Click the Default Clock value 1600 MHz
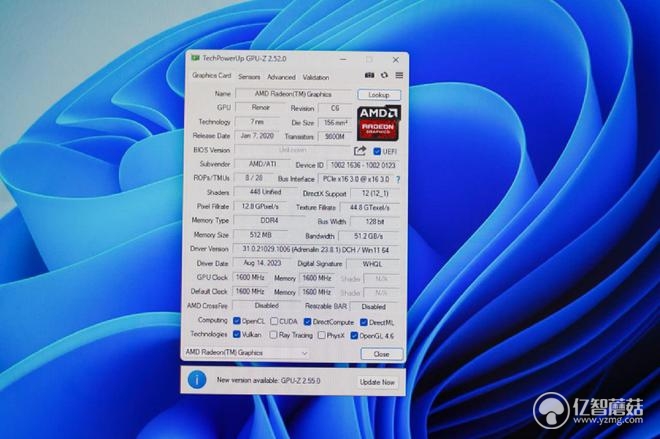 coord(250,291)
